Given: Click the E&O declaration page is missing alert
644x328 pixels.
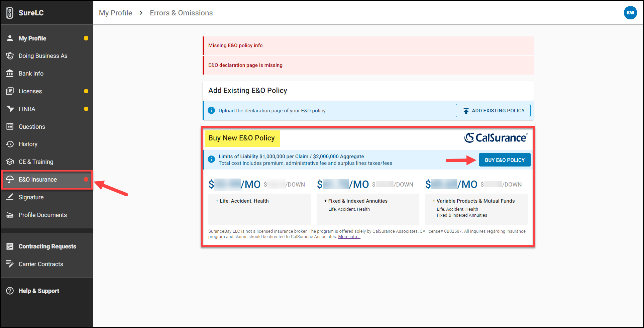Looking at the screenshot, I should click(x=368, y=65).
